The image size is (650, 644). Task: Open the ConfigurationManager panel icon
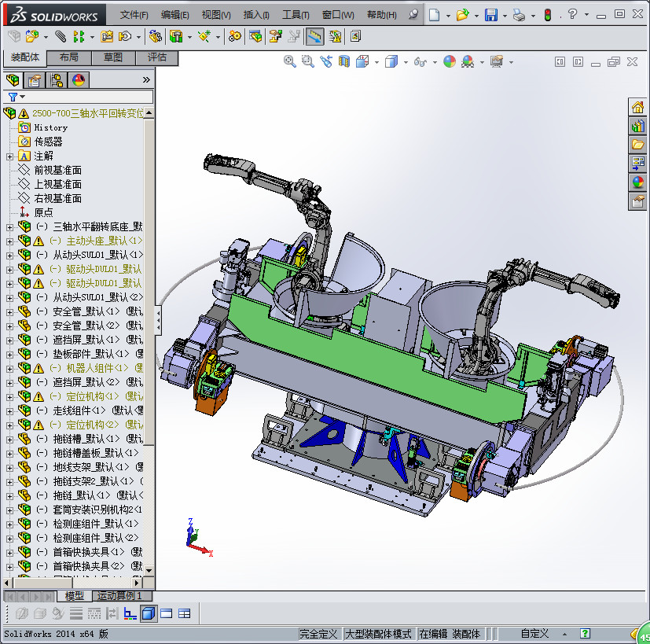[56, 79]
